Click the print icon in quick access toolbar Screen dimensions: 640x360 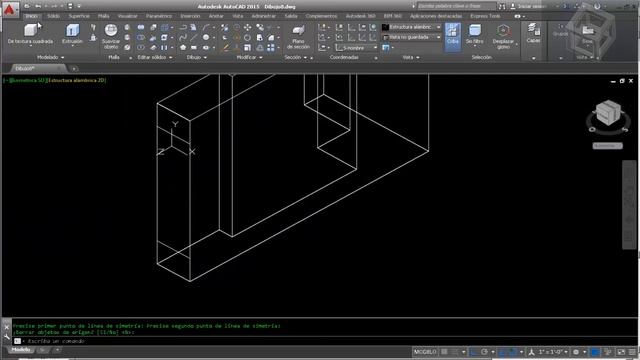tap(70, 6)
